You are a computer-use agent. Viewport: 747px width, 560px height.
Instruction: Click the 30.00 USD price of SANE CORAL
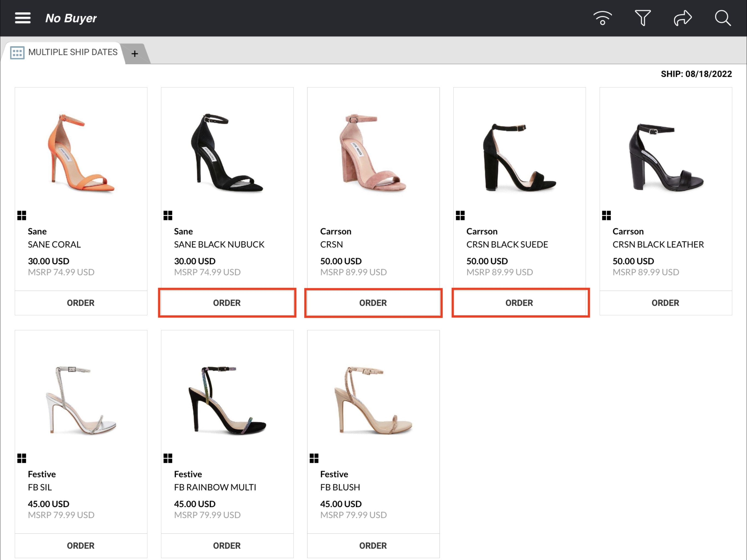[49, 261]
